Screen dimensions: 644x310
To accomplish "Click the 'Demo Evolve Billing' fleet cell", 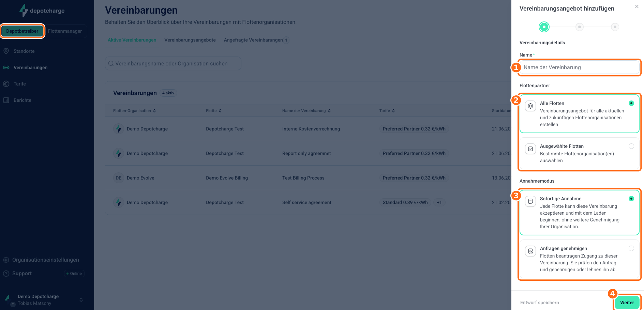I will point(227,178).
